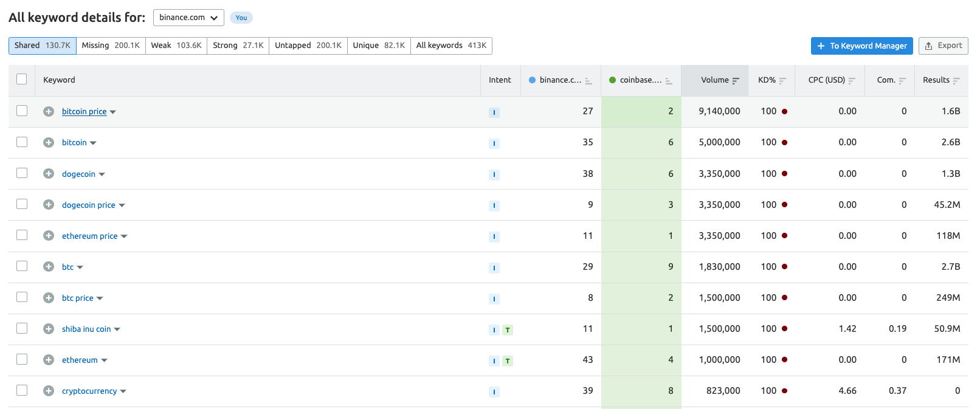Click transactional intent badge for shiba inu coin
980x409 pixels.
508,330
